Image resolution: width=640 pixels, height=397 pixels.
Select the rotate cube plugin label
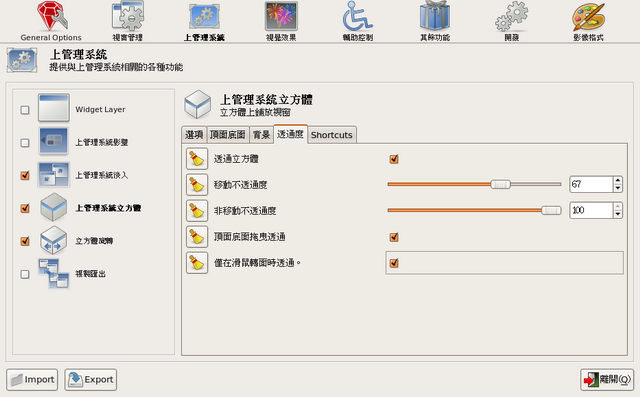tap(94, 241)
